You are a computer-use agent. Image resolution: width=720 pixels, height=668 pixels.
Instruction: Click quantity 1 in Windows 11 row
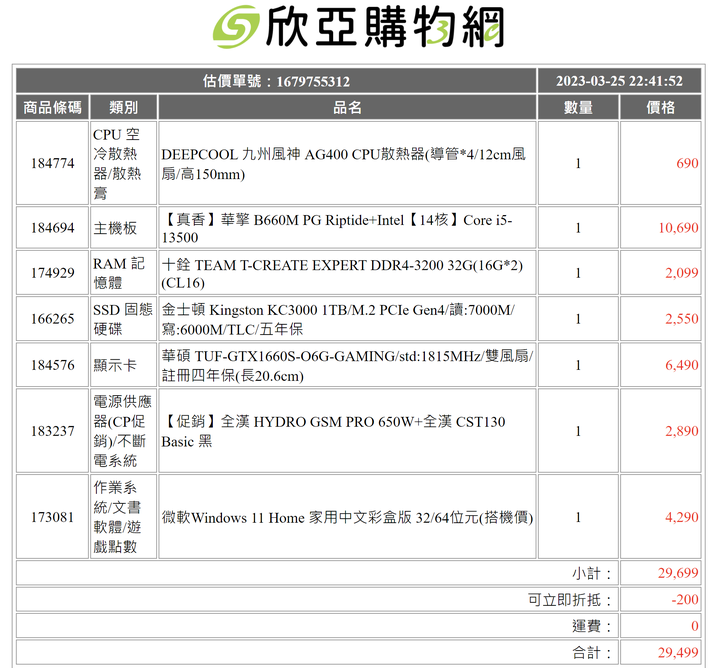(578, 517)
